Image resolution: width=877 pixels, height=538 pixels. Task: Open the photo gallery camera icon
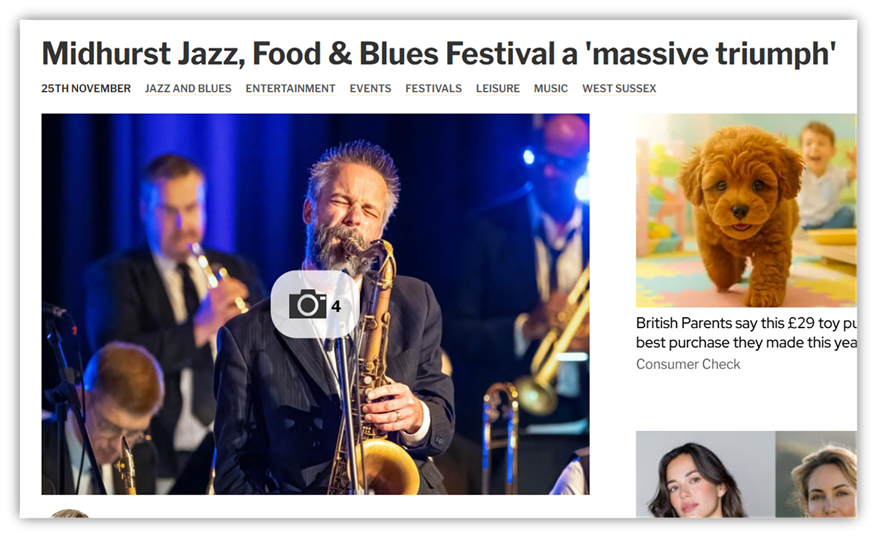(308, 304)
